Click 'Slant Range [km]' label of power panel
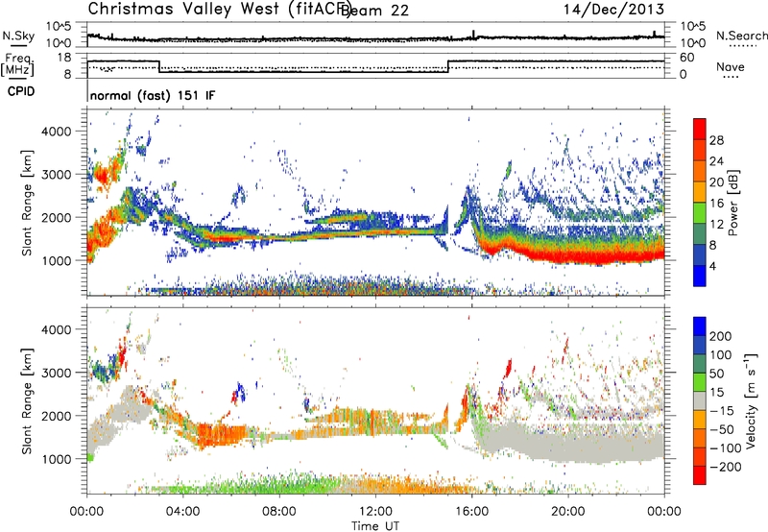Screen dimensions: 768x532 (27, 203)
